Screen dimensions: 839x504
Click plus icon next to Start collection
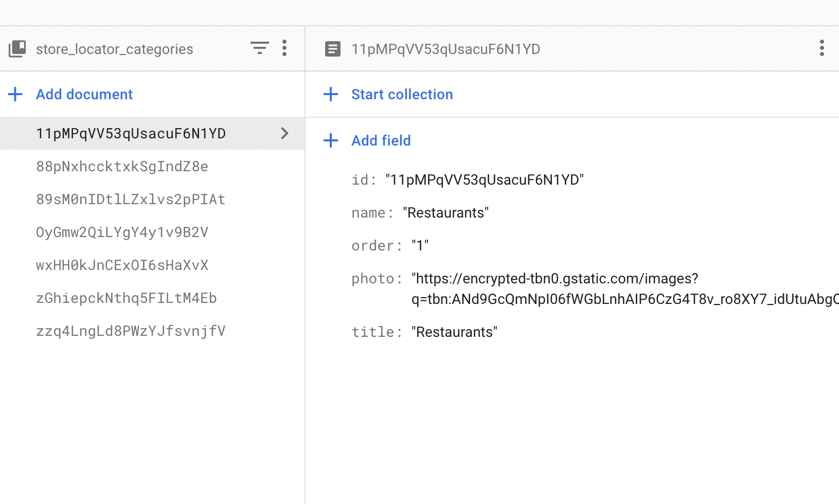pos(331,94)
